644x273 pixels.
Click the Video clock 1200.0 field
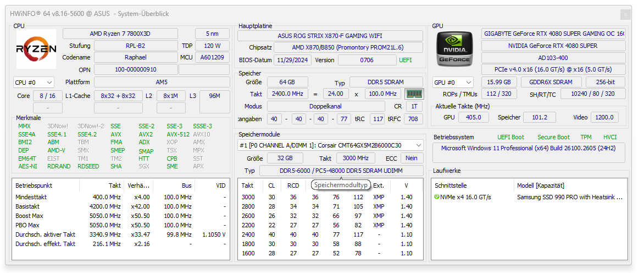(x=604, y=117)
